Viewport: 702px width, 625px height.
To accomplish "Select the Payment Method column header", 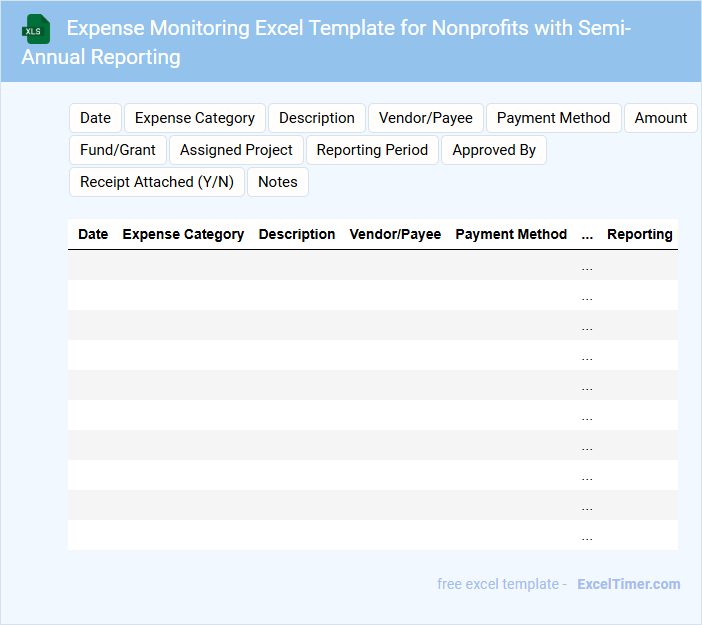I will 511,234.
